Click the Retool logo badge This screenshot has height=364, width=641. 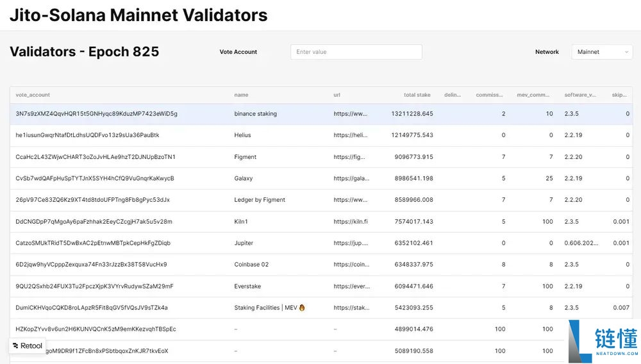click(x=28, y=345)
